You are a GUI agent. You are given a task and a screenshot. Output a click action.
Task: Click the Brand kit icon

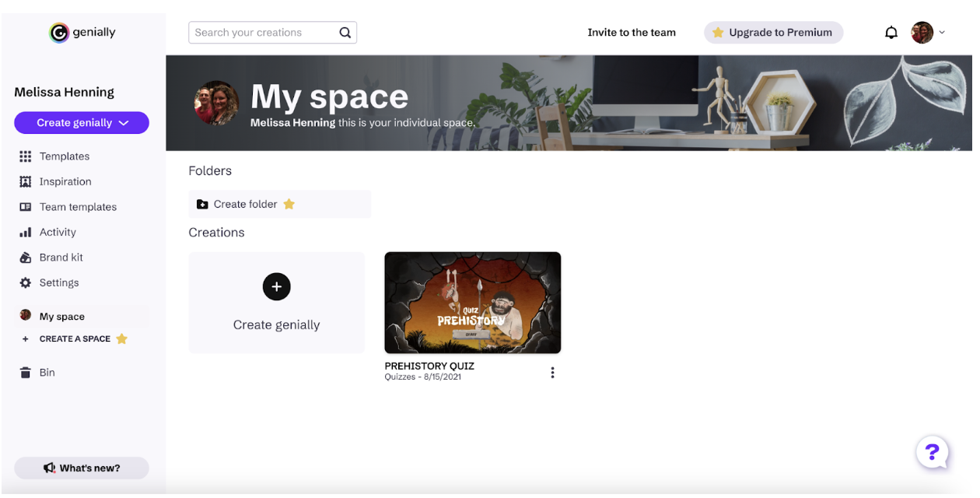coord(26,258)
